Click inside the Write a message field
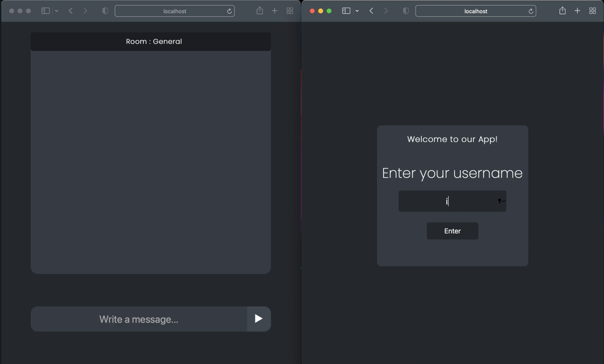The width and height of the screenshot is (604, 364). pos(138,319)
